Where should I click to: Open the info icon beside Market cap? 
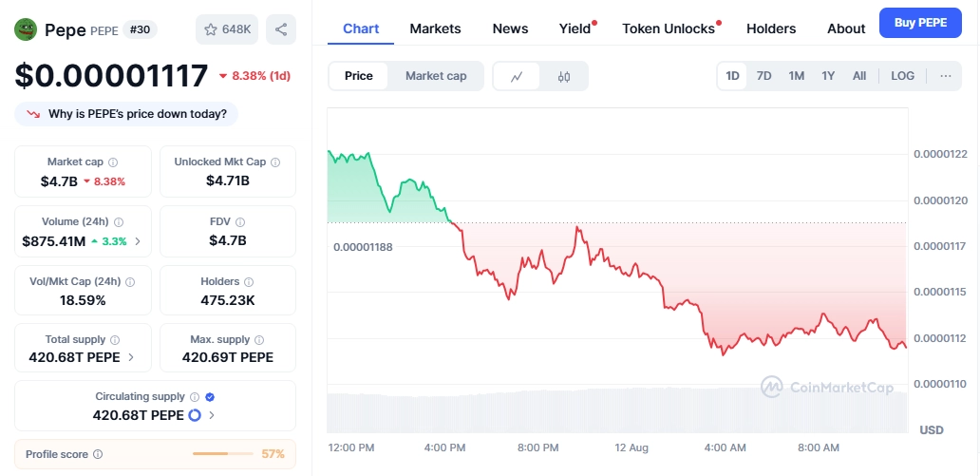pos(113,162)
